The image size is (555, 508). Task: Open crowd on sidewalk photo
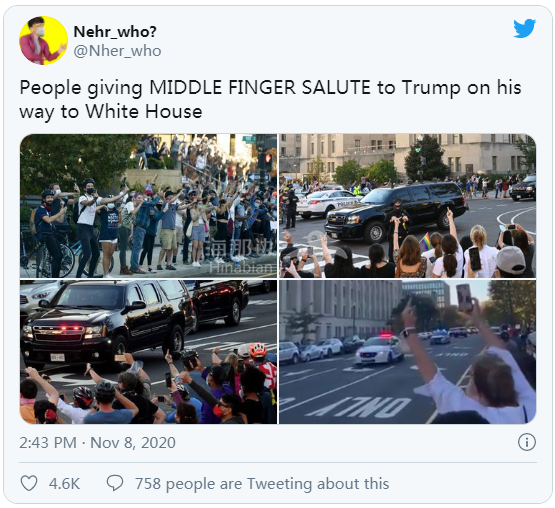tap(148, 206)
